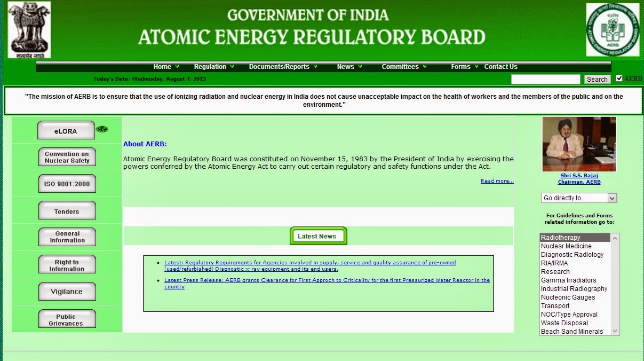Open the General Information button
Viewport: 644px width, 361px height.
[x=67, y=237]
